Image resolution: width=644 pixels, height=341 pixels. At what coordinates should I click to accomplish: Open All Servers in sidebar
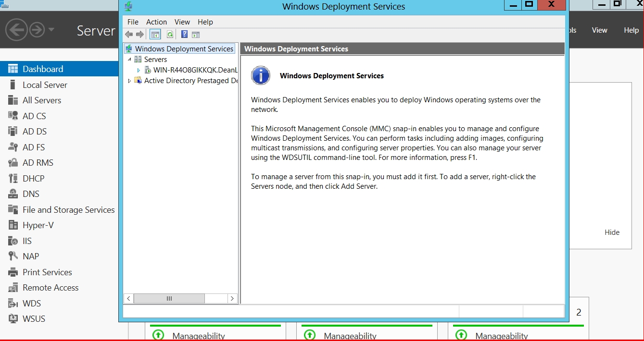tap(59, 100)
